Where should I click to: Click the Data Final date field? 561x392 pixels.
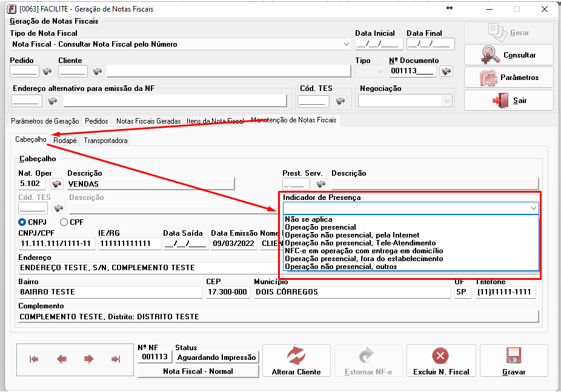[x=430, y=44]
